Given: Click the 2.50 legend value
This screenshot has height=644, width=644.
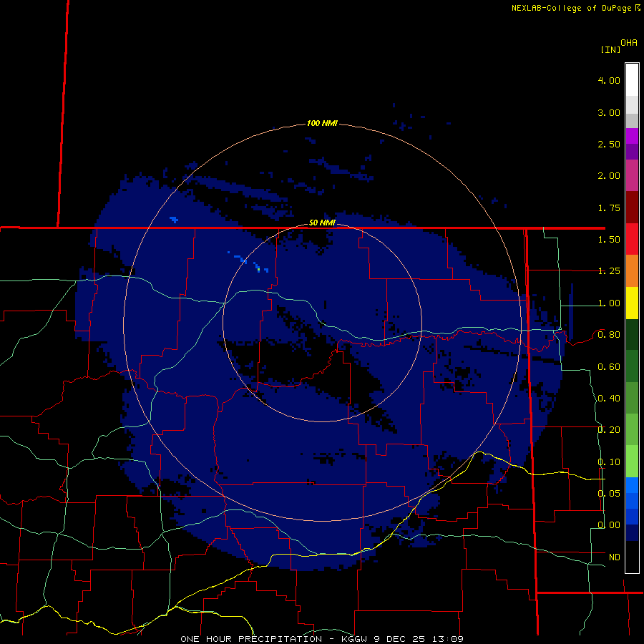Looking at the screenshot, I should click(609, 144).
